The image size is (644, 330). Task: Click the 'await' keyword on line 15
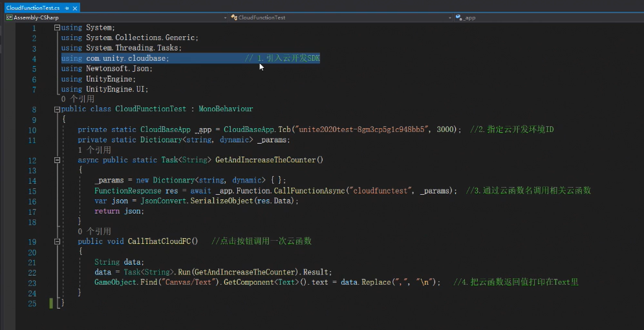[201, 191]
